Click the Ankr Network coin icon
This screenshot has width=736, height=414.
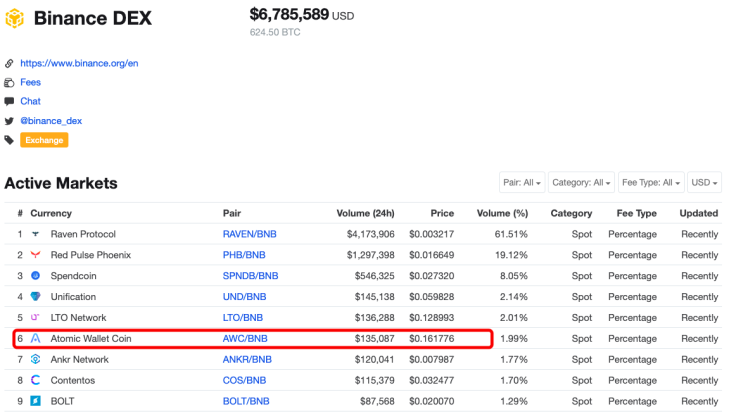[x=36, y=359]
